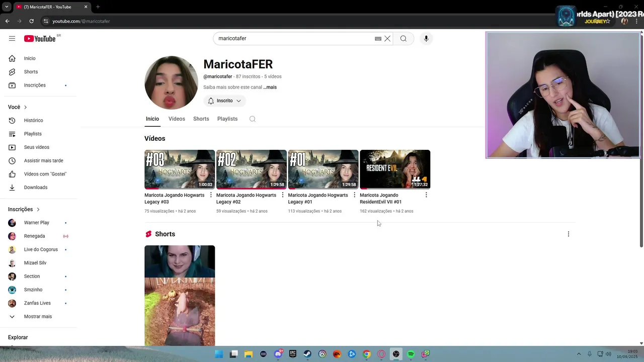Screen dimensions: 644x362
Task: Open Steam from the taskbar
Action: click(x=307, y=354)
